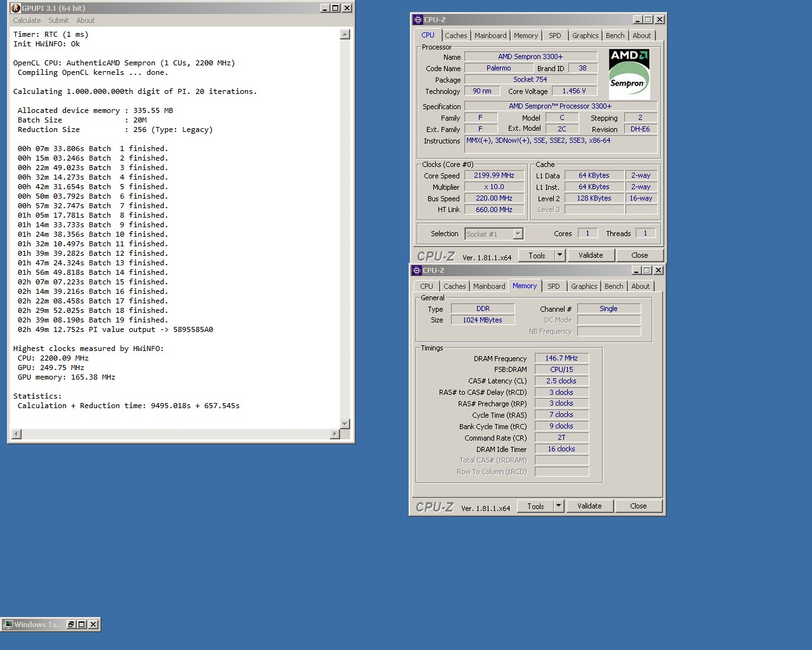
Task: Switch to Memory tab in upper CPU-Z
Action: (x=526, y=36)
